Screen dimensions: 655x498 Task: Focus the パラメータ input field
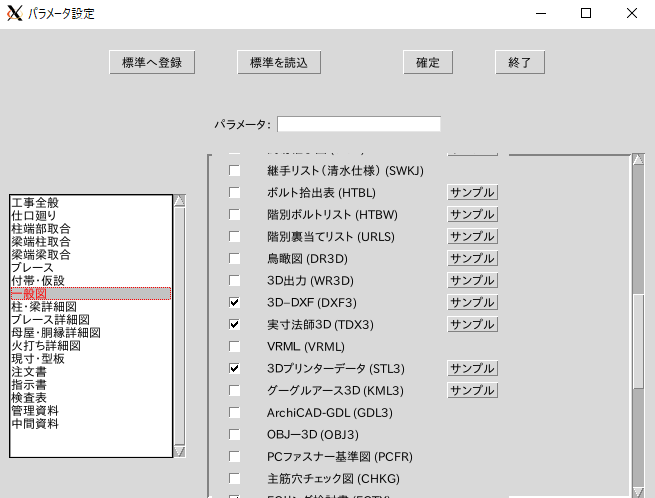359,124
